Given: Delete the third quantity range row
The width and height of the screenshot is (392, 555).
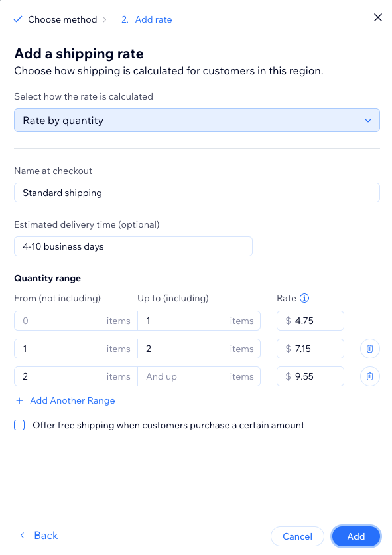Looking at the screenshot, I should (369, 376).
